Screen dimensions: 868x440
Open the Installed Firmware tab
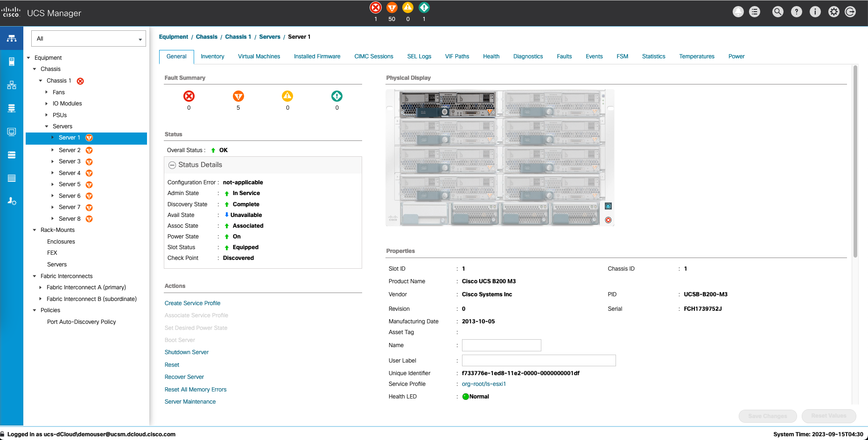point(317,56)
